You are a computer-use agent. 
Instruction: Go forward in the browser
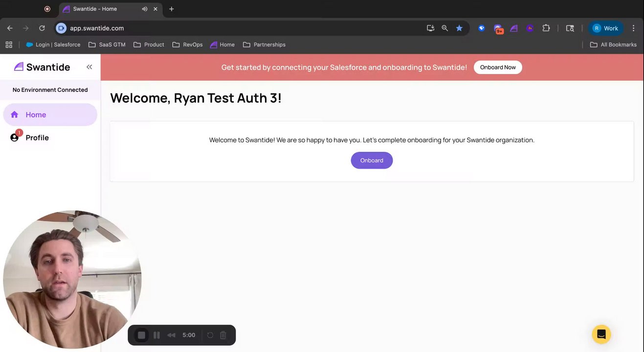point(25,28)
